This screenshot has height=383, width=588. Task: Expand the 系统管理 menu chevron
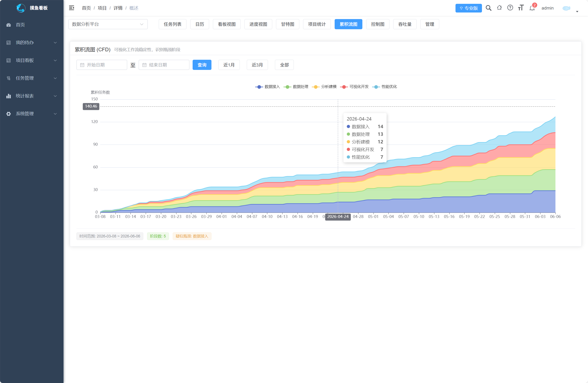(55, 114)
